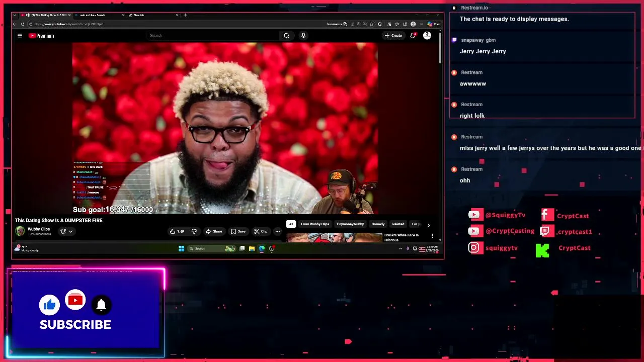The image size is (644, 362).
Task: Reload the YouTube page
Action: [23, 24]
